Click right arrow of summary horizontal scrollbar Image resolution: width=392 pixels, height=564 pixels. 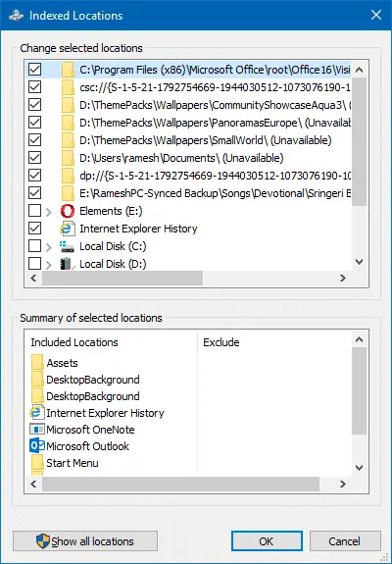click(x=343, y=485)
